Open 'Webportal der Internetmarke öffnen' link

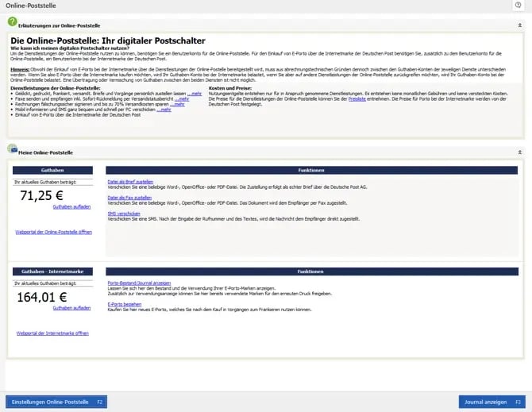point(52,333)
